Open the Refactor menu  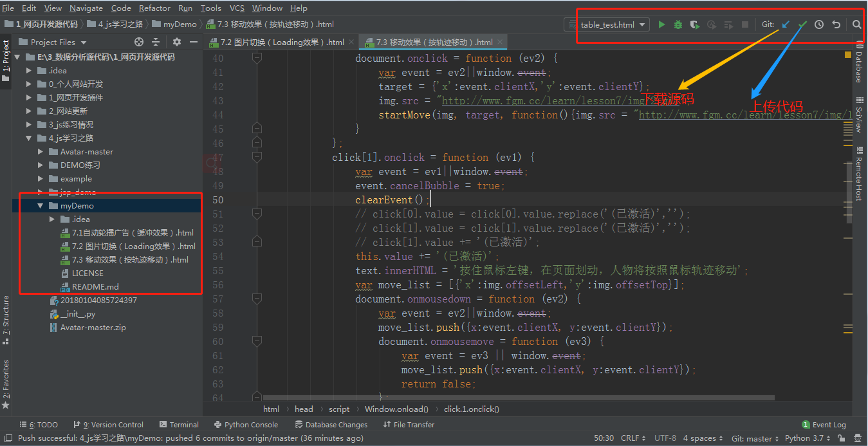(154, 8)
